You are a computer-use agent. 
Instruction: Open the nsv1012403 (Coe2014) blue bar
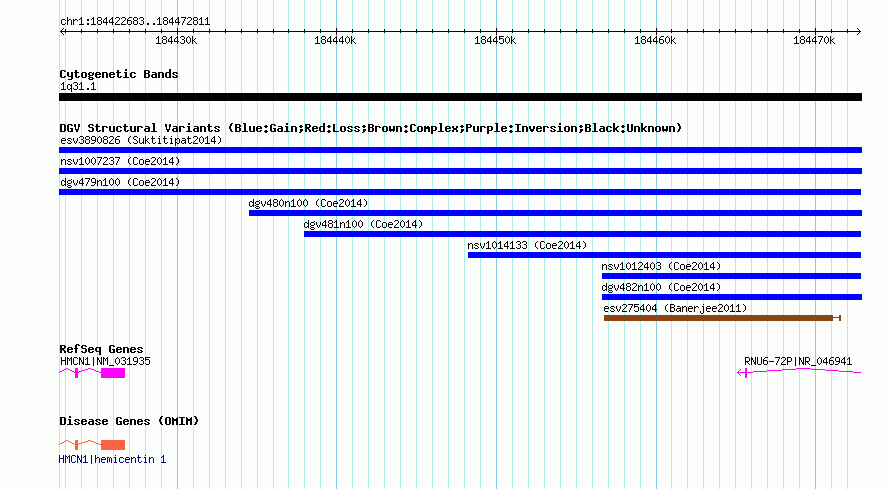731,276
